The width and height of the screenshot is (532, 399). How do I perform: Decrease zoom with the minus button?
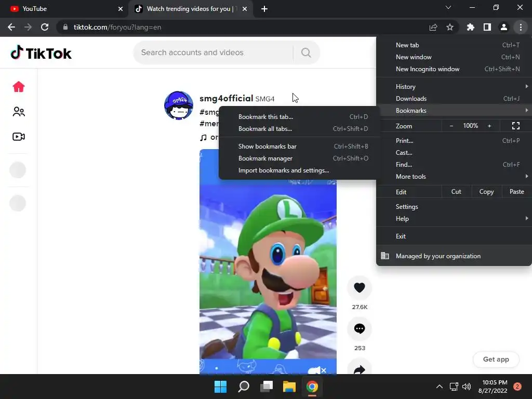click(x=451, y=126)
